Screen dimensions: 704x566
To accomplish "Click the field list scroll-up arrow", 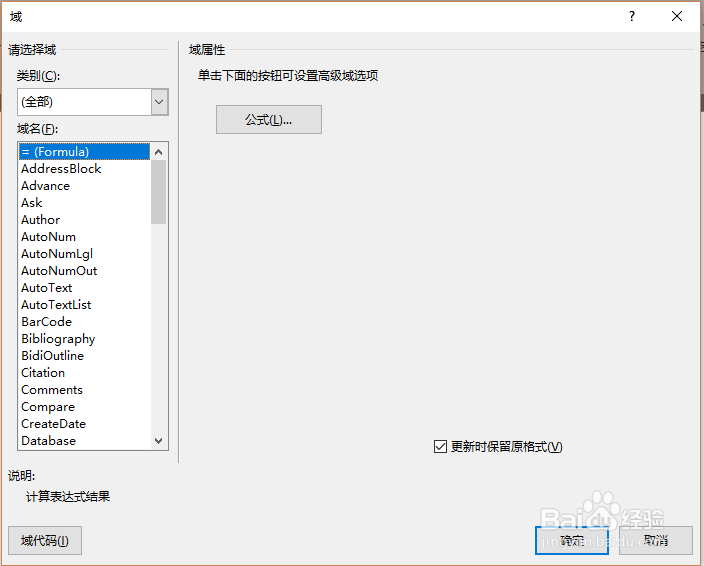I will coord(158,152).
